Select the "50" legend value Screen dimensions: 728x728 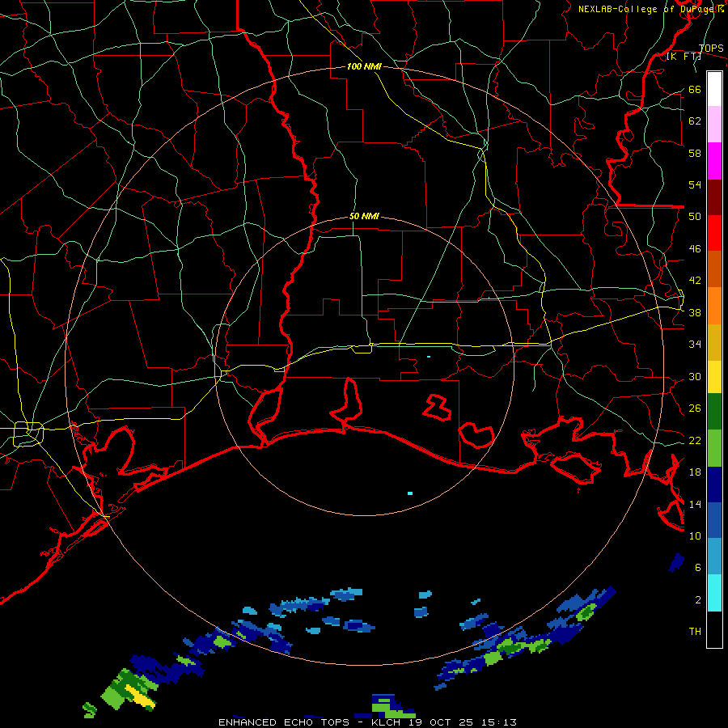coord(695,217)
